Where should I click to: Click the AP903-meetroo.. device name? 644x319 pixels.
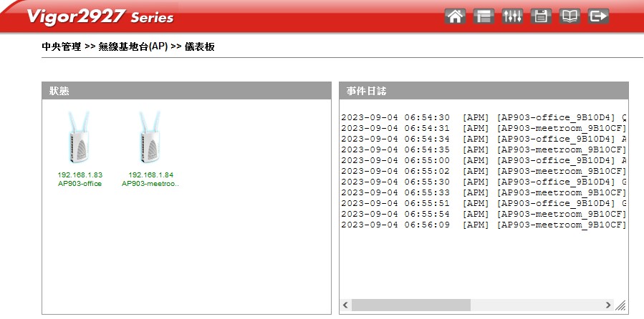click(x=150, y=184)
